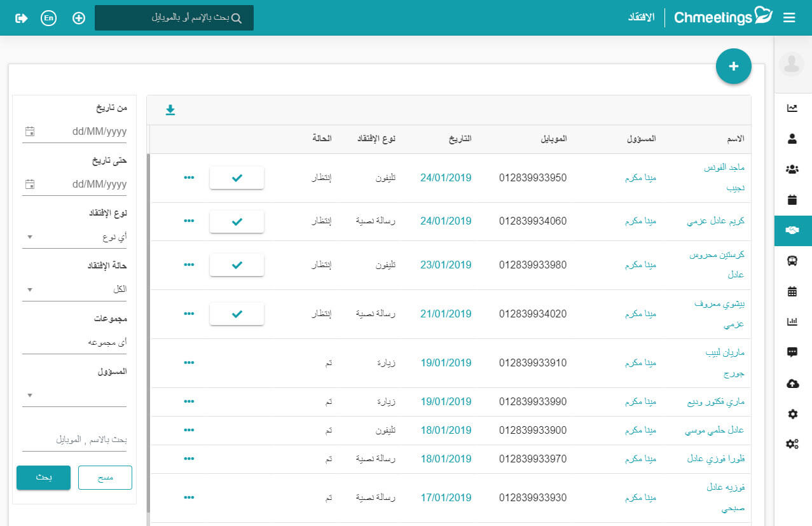Open كريم عادل عزمي profile link
812x526 pixels.
tap(715, 221)
